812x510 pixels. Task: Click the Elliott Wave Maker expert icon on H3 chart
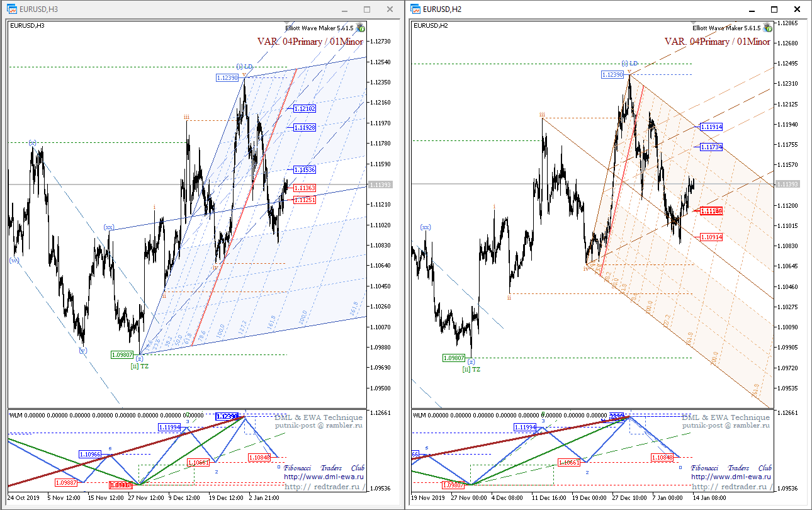coord(361,28)
